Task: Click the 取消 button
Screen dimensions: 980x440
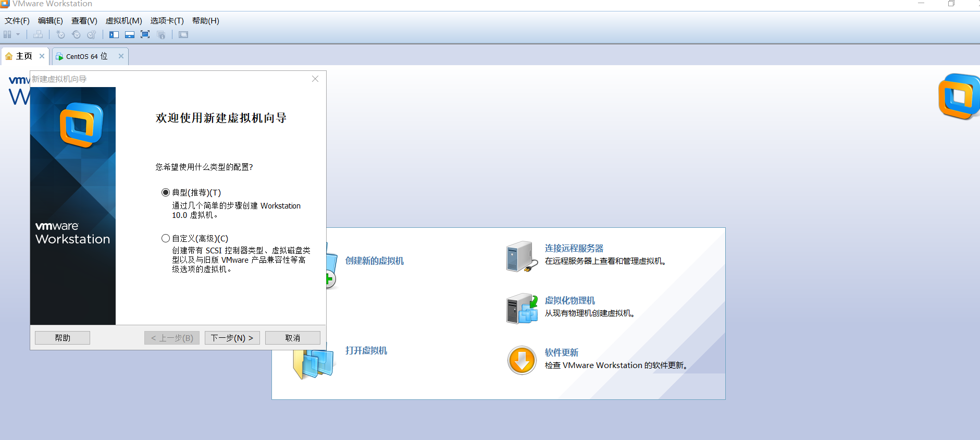Action: [x=292, y=338]
